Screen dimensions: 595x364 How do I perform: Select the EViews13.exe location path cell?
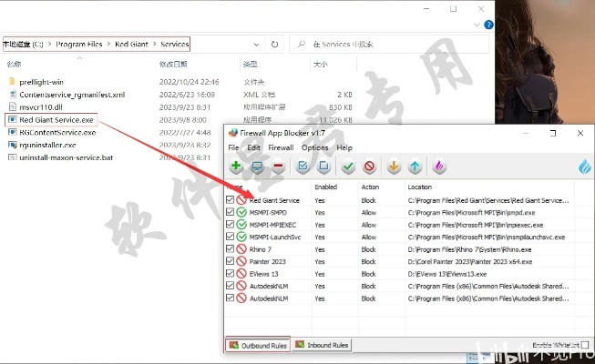(x=447, y=274)
